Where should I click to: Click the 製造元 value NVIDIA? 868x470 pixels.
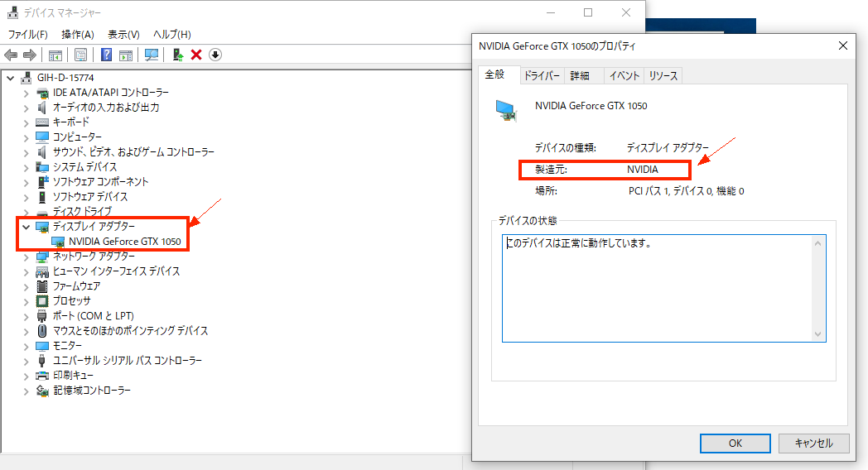click(642, 170)
